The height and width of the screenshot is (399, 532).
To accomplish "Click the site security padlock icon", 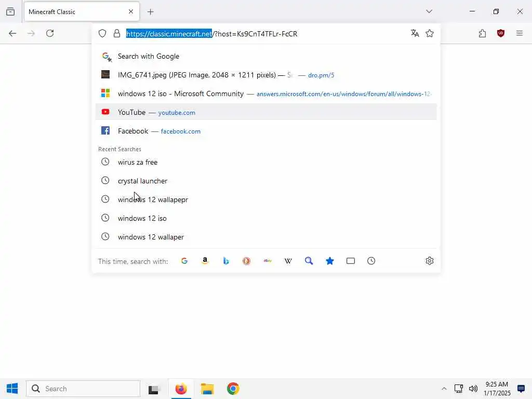I will click(117, 33).
